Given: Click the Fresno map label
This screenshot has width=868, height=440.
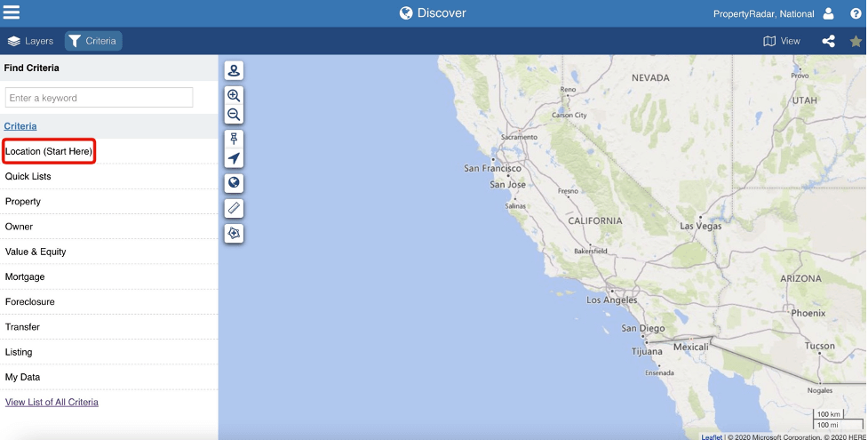Looking at the screenshot, I should [568, 191].
